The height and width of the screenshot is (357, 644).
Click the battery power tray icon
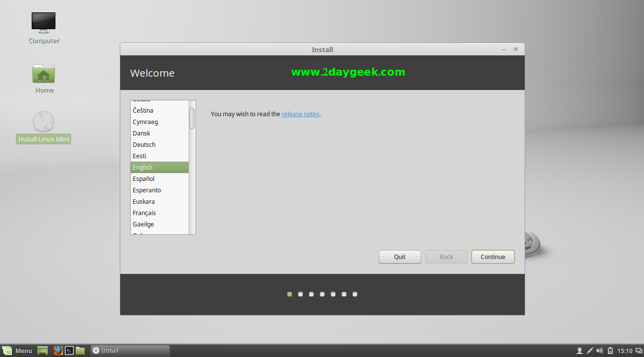611,351
